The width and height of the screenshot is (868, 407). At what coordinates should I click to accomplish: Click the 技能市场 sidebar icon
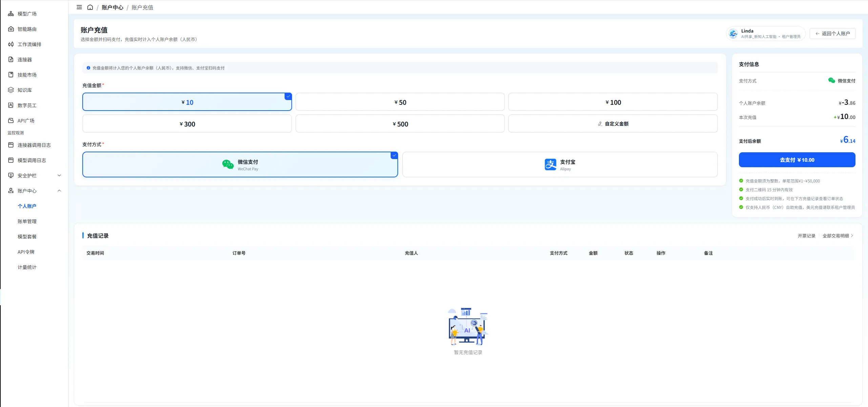[11, 75]
